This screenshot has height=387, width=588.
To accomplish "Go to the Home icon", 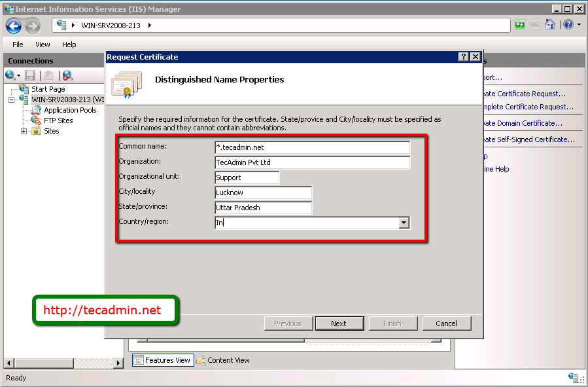I will 550,25.
